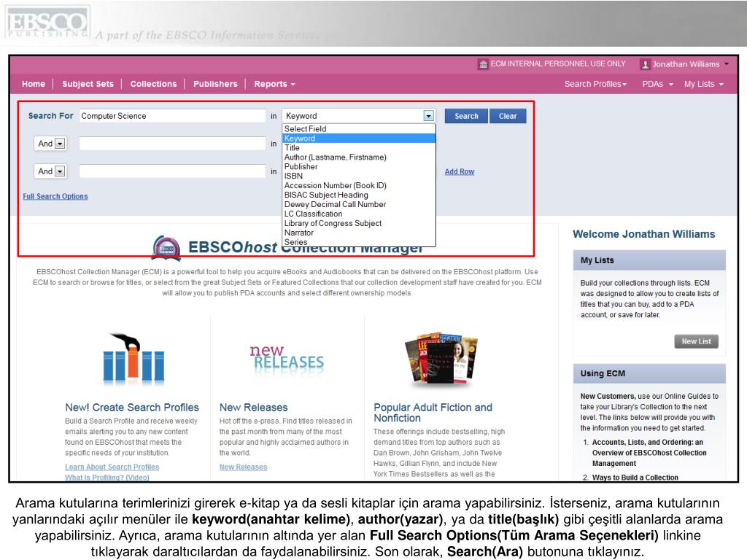Viewport: 747px width, 560px height.
Task: Click the EBSCOhost Collection Manager badge logo
Action: (x=166, y=248)
